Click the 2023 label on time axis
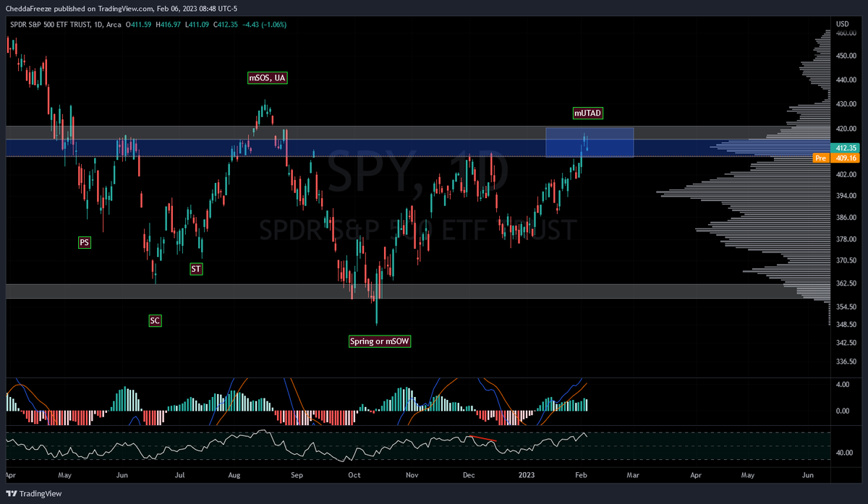 click(527, 476)
